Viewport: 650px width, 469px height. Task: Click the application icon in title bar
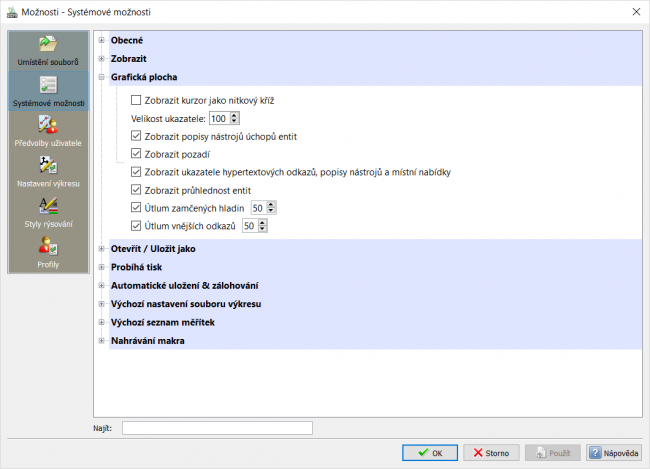tap(12, 12)
